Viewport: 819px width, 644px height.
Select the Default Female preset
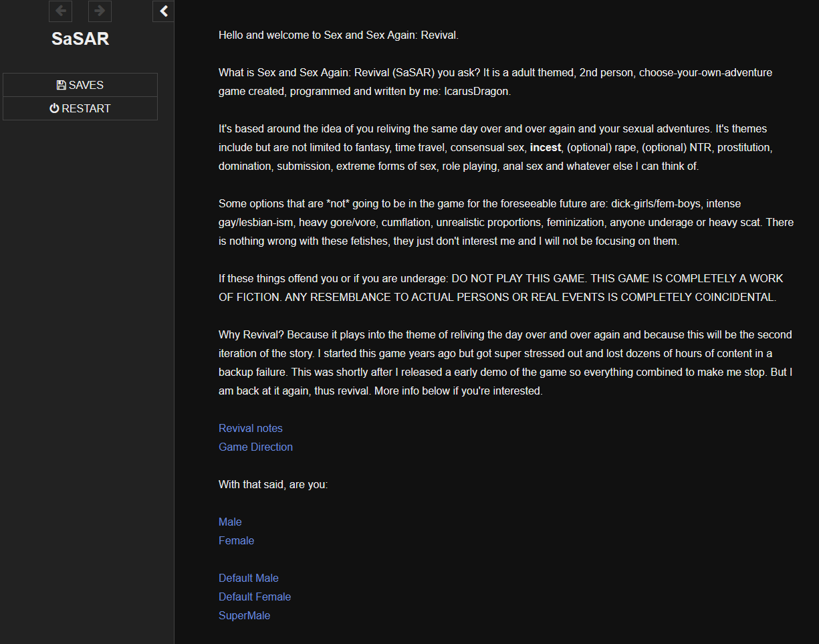click(255, 597)
